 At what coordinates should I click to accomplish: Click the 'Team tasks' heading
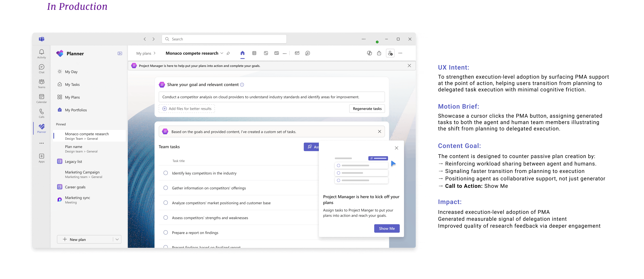[x=169, y=147]
